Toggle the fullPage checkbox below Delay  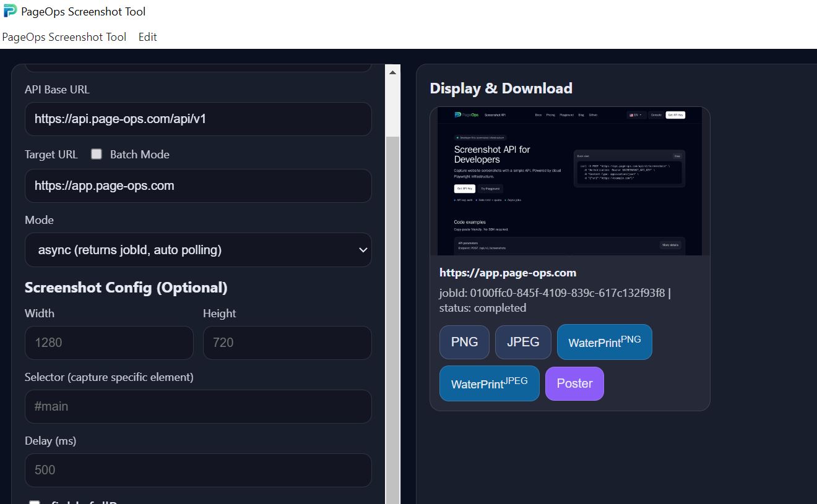[x=34, y=502]
